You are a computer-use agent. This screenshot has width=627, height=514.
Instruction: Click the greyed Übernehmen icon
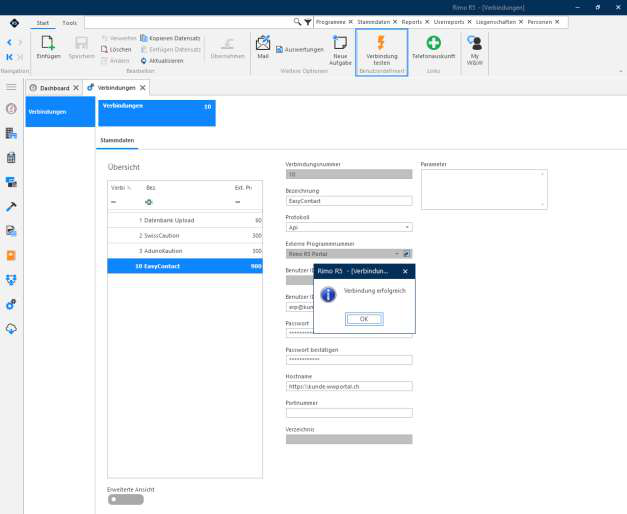coord(228,43)
